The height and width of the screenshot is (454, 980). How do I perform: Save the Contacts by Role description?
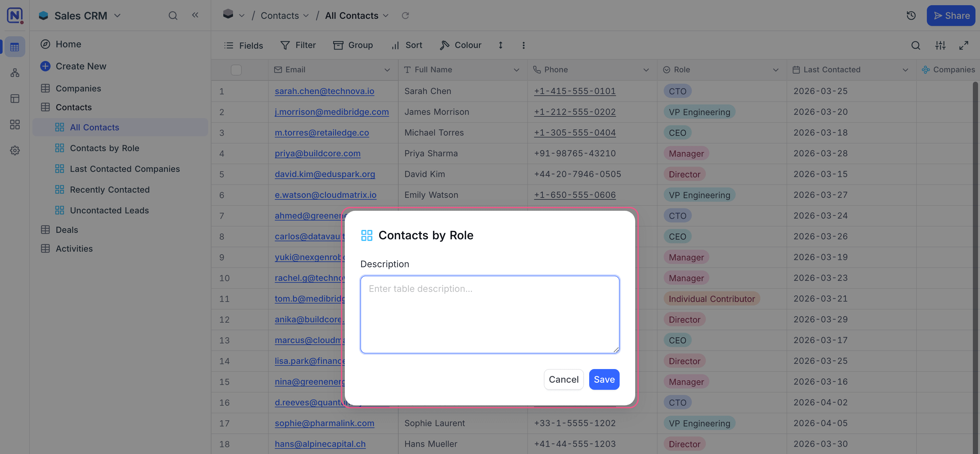604,379
